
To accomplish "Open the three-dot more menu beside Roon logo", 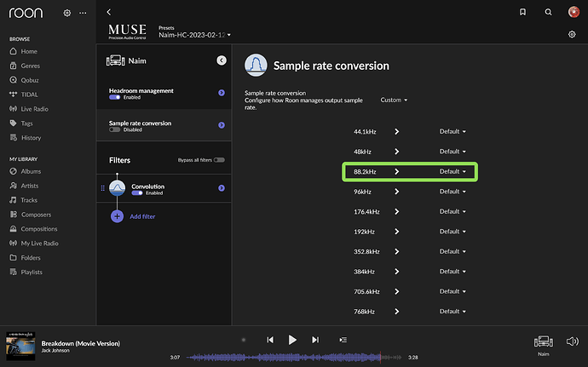I will coord(83,13).
